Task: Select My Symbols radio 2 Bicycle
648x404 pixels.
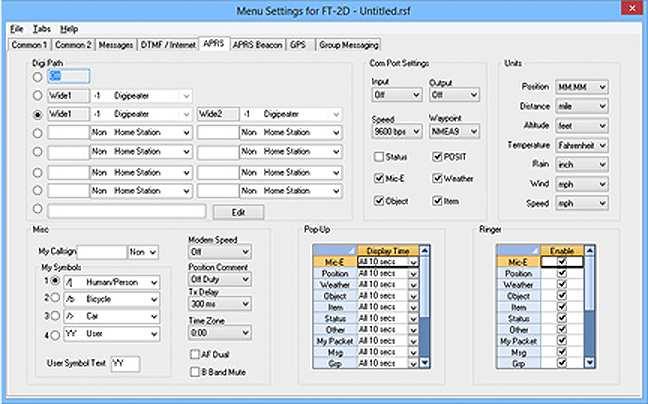Action: (x=55, y=298)
